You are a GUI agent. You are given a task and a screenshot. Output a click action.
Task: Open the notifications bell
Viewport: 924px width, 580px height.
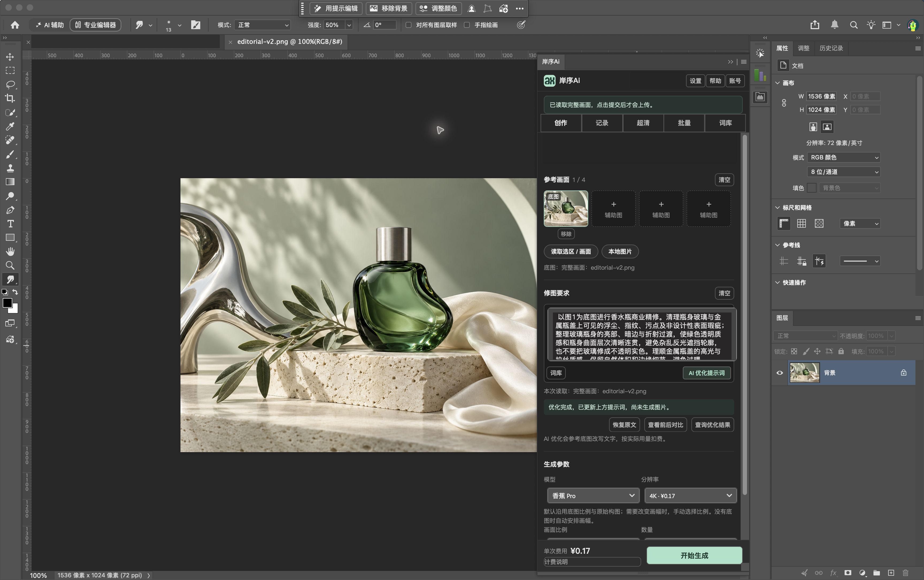pyautogui.click(x=834, y=25)
